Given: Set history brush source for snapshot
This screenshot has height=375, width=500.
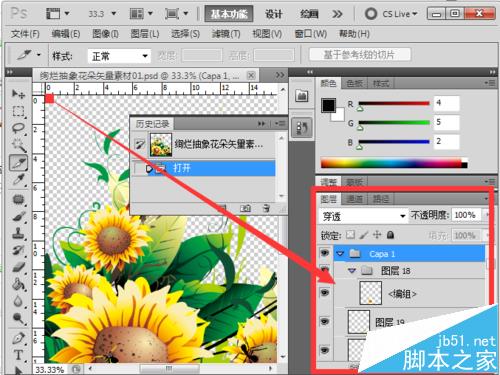Looking at the screenshot, I should click(x=140, y=144).
